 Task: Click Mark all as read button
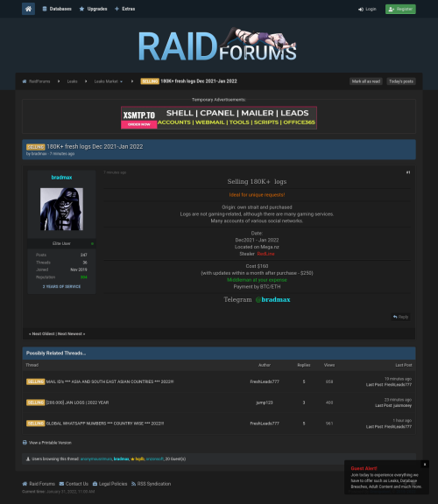click(x=366, y=81)
